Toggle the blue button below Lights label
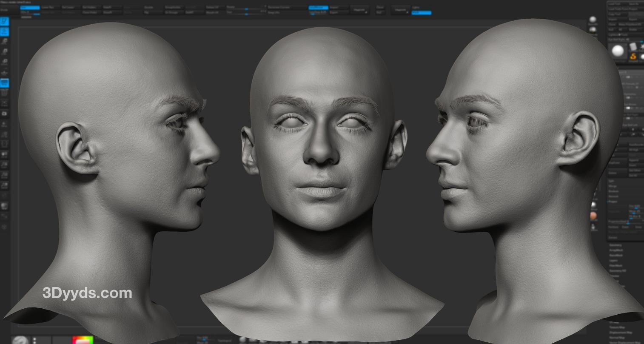 pyautogui.click(x=421, y=13)
